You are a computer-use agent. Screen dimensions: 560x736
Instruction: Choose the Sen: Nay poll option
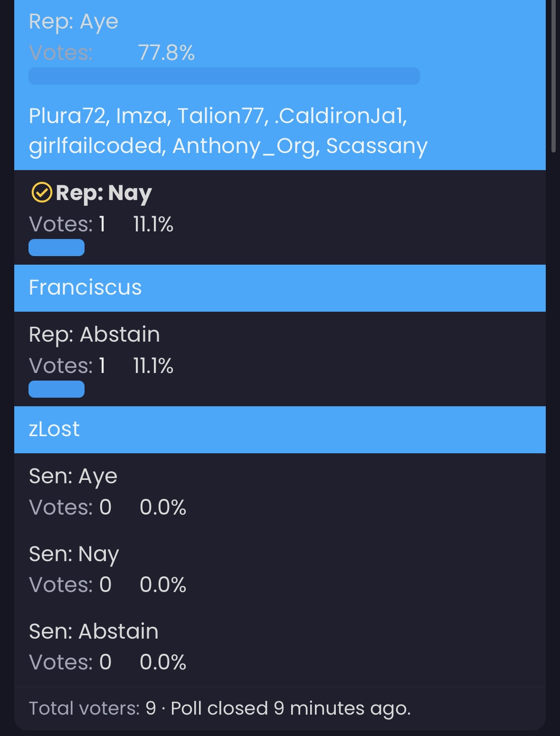click(x=74, y=554)
